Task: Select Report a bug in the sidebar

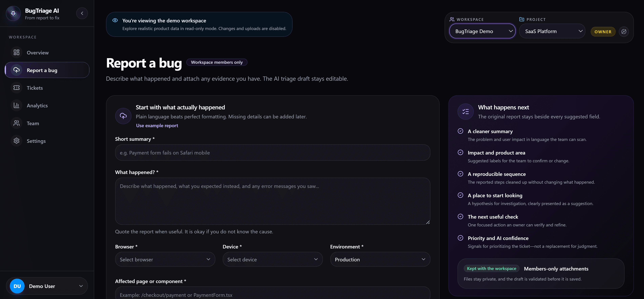Action: tap(47, 70)
